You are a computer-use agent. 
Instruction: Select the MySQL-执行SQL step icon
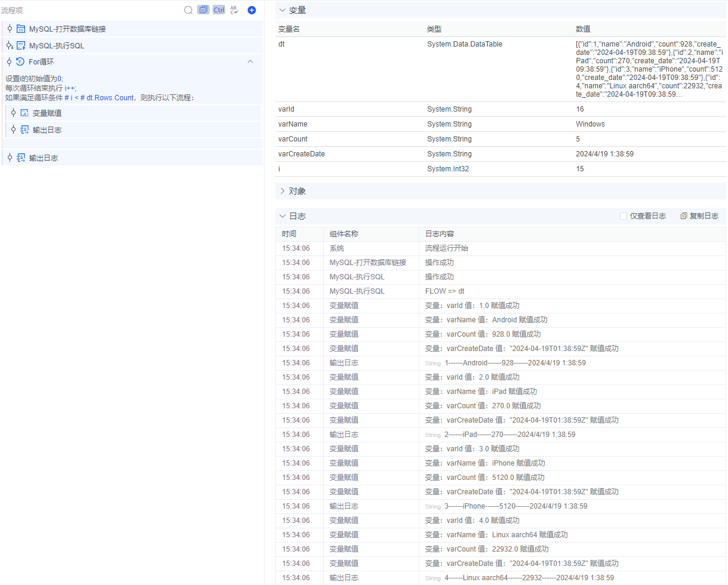(21, 45)
